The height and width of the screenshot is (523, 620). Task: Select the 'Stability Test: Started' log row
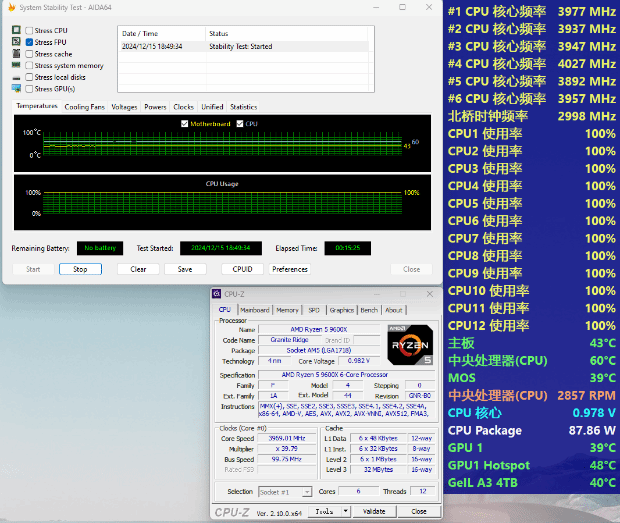tap(244, 46)
